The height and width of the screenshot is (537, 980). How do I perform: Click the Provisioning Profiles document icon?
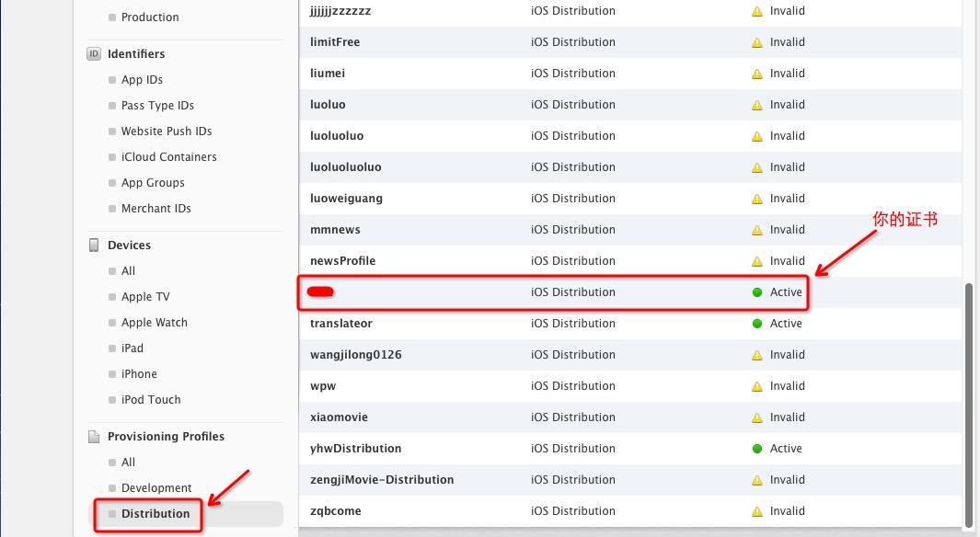tap(94, 437)
